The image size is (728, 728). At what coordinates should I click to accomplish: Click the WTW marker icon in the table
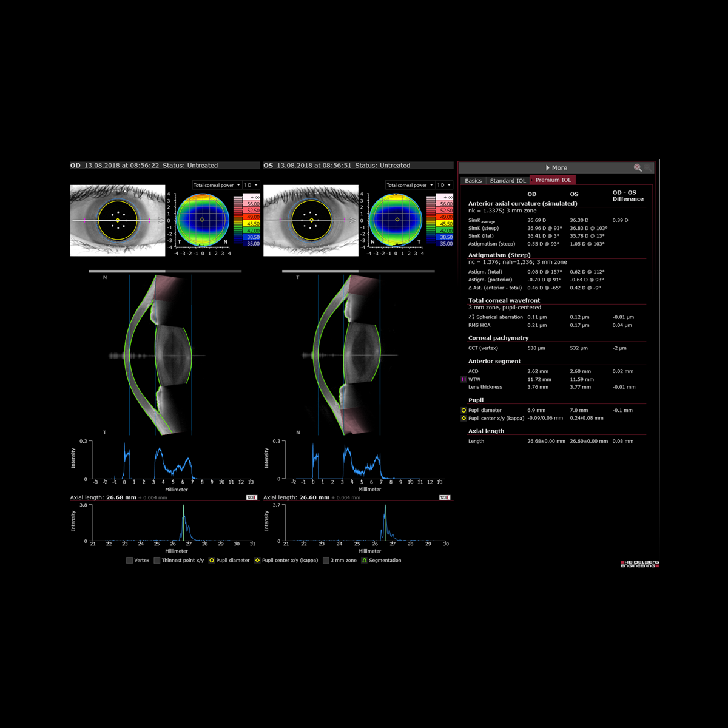pos(464,379)
